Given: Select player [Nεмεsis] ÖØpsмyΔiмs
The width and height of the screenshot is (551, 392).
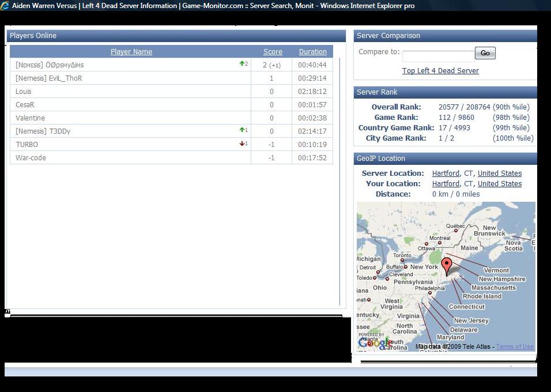Looking at the screenshot, I should tap(50, 65).
